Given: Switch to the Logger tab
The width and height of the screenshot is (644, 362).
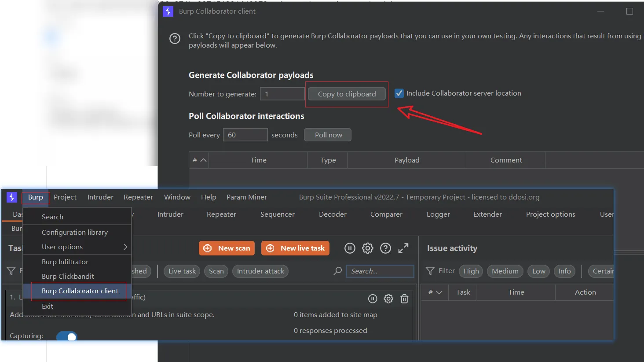Looking at the screenshot, I should [438, 214].
